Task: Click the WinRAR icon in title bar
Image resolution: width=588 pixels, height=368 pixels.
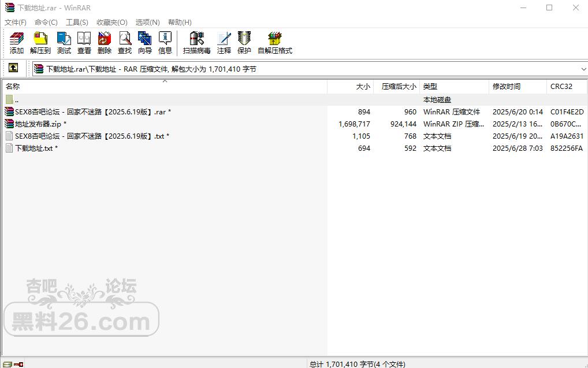Action: click(x=10, y=8)
